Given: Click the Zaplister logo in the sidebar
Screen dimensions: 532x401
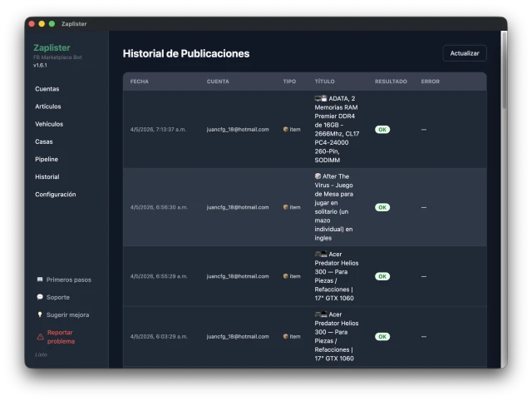Looking at the screenshot, I should pos(52,48).
